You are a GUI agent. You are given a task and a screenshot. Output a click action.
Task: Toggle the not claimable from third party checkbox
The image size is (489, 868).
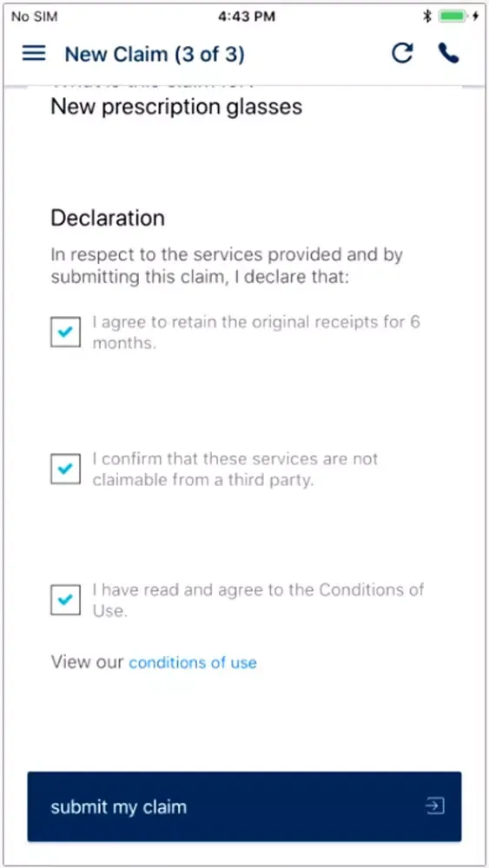[x=65, y=469]
